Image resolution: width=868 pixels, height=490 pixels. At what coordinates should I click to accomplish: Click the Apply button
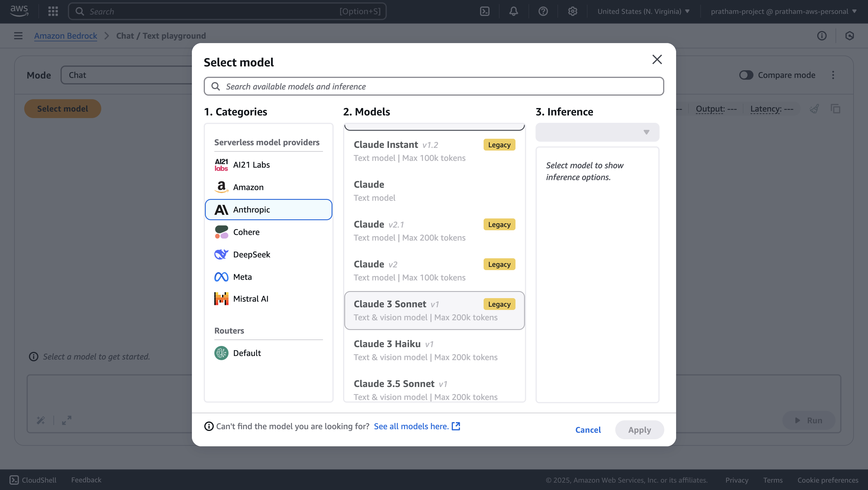(639, 430)
